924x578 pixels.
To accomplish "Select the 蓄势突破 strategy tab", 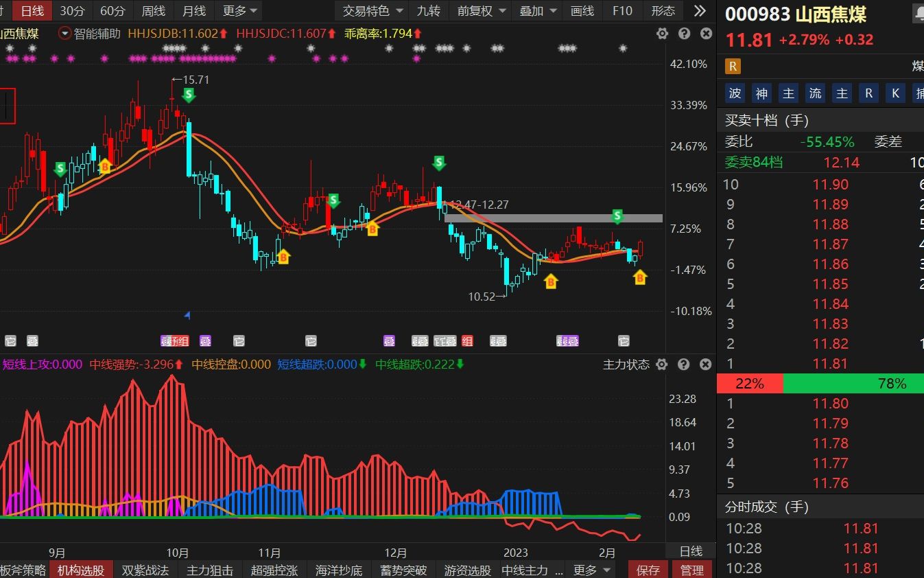I will [403, 570].
